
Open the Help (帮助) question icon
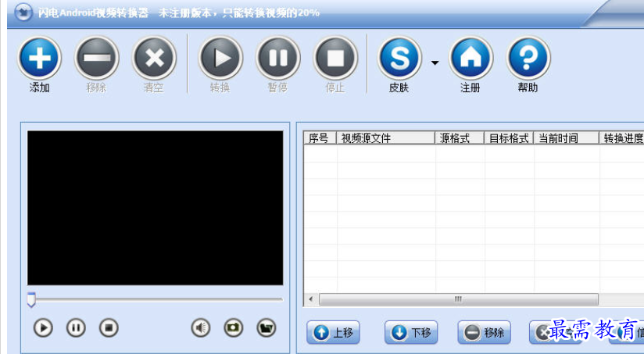528,58
